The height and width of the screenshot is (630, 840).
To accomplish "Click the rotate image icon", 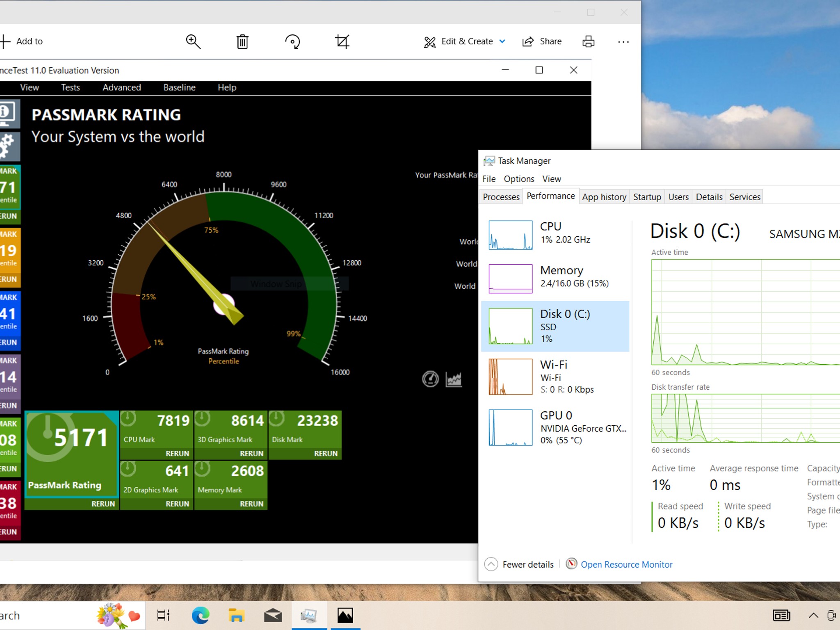I will coord(292,41).
